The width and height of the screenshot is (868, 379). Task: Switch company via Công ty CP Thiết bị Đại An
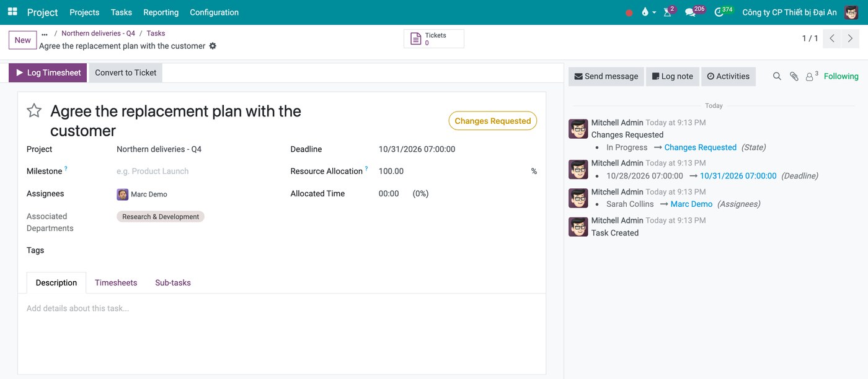(x=789, y=12)
